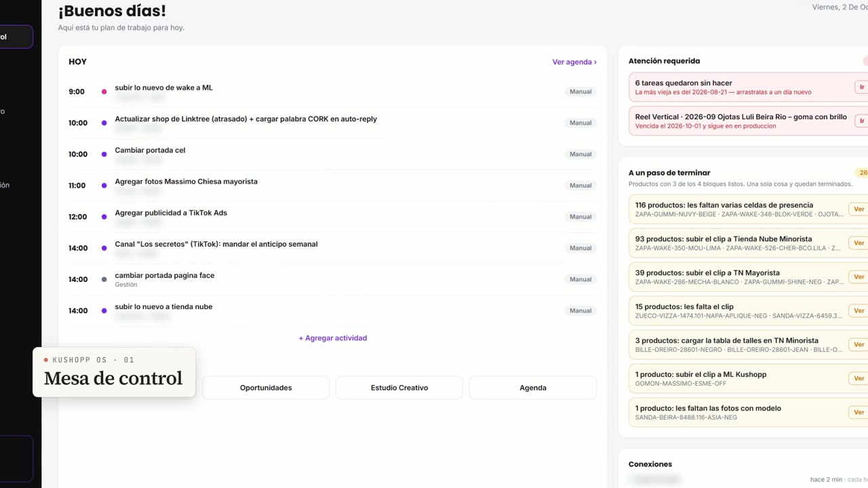Open the Estudio Creativo tab
Viewport: 868px width, 488px height.
tap(399, 388)
